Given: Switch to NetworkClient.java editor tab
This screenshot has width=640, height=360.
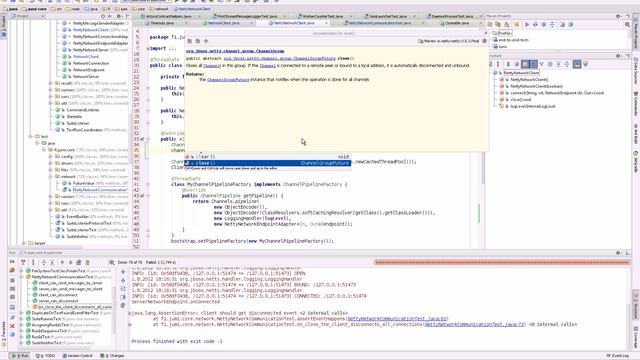Looking at the screenshot, I should (224, 23).
